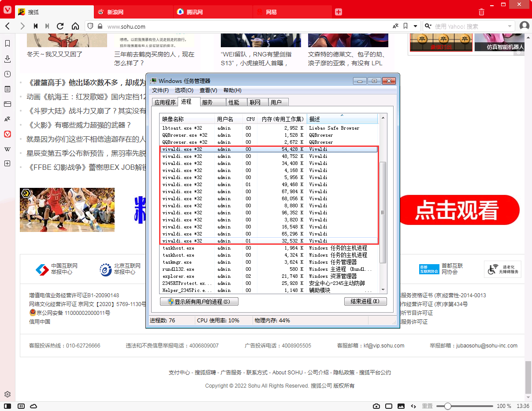Viewport: 532px width, 411px height.
Task: Click the translate page icon in address bar
Action: point(395,26)
